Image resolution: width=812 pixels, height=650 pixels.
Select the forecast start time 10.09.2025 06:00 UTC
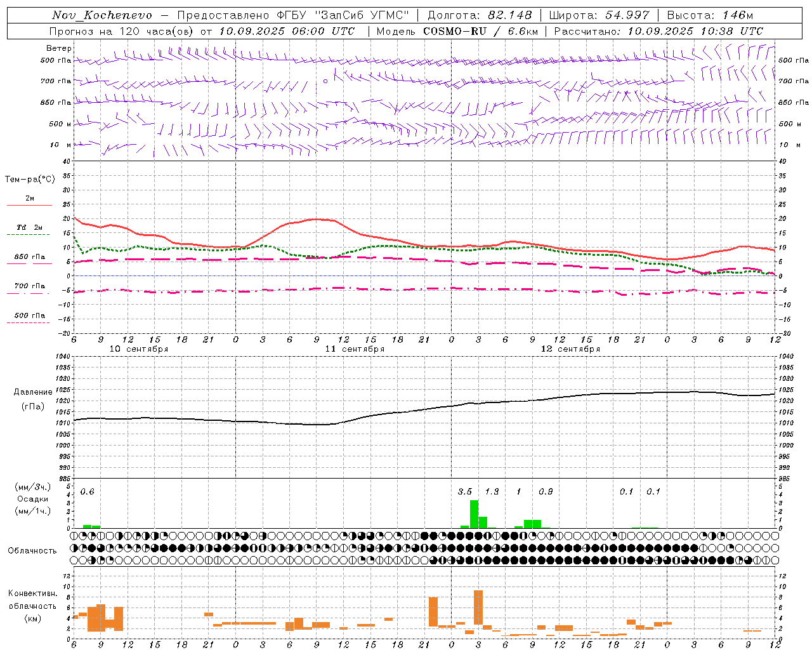(287, 31)
